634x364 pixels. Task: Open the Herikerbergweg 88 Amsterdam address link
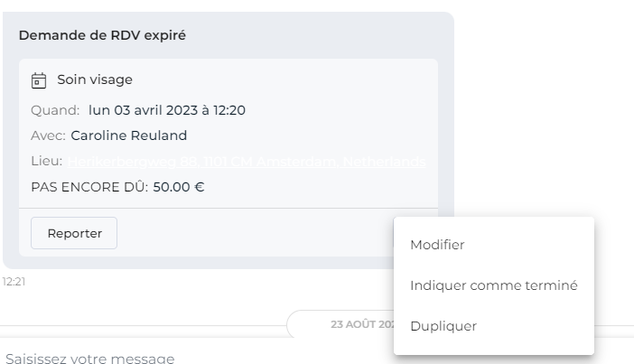pos(247,162)
